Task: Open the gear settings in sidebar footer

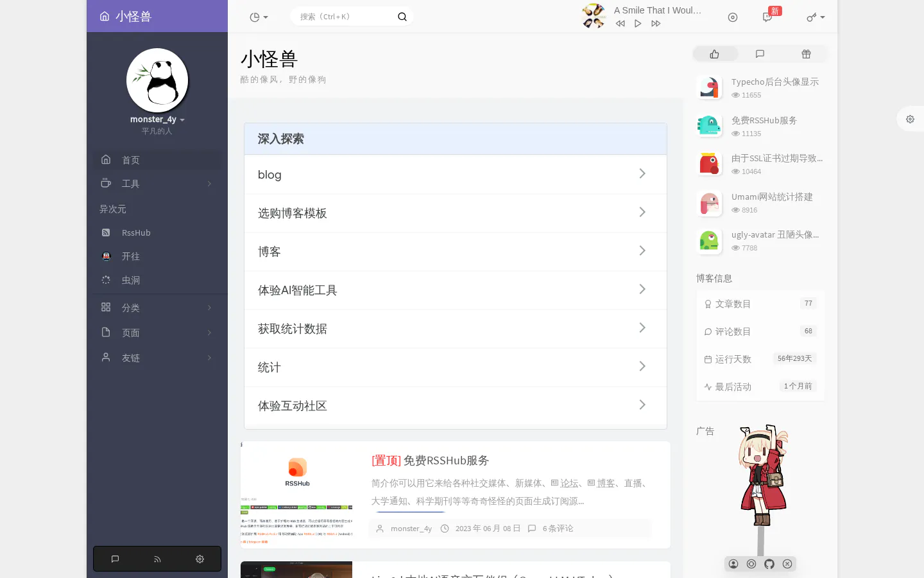Action: pyautogui.click(x=200, y=559)
